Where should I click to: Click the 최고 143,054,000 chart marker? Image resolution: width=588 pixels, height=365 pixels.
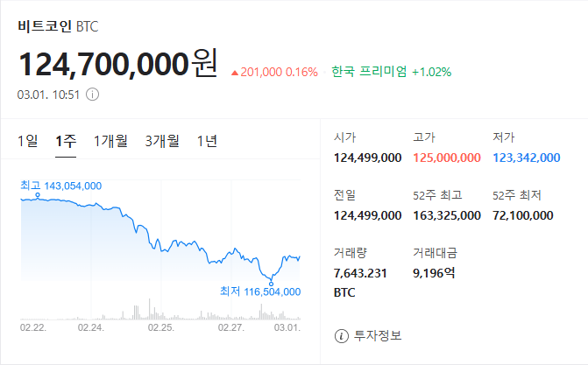pyautogui.click(x=61, y=186)
